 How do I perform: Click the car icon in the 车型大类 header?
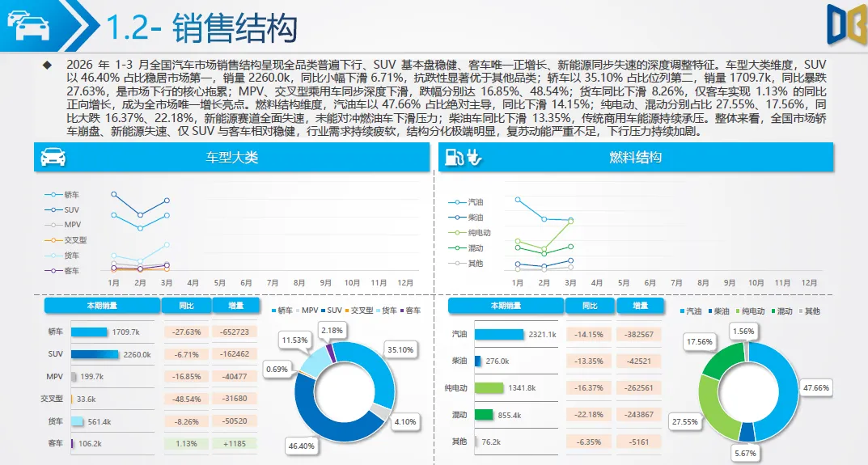point(53,157)
